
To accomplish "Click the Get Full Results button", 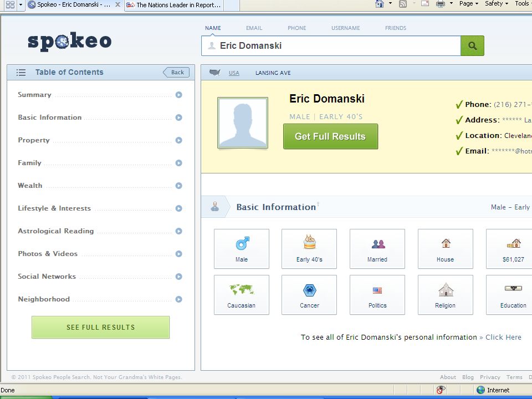I will (330, 136).
